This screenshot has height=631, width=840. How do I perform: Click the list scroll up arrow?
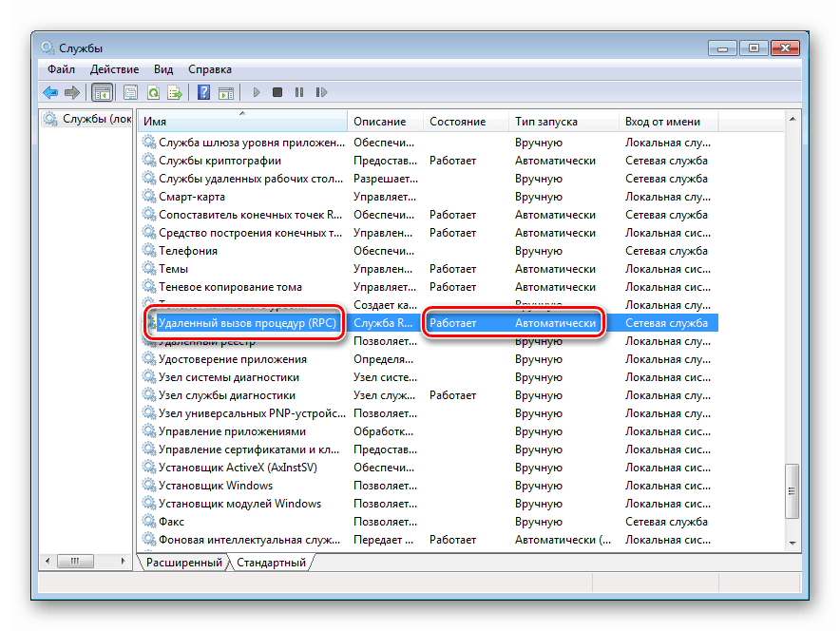pyautogui.click(x=792, y=119)
